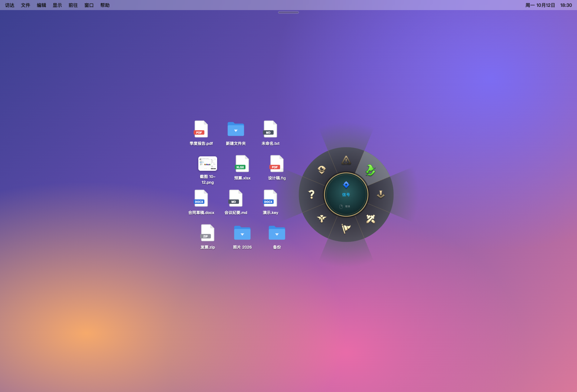Pick the crossed swords ping

pyautogui.click(x=371, y=219)
